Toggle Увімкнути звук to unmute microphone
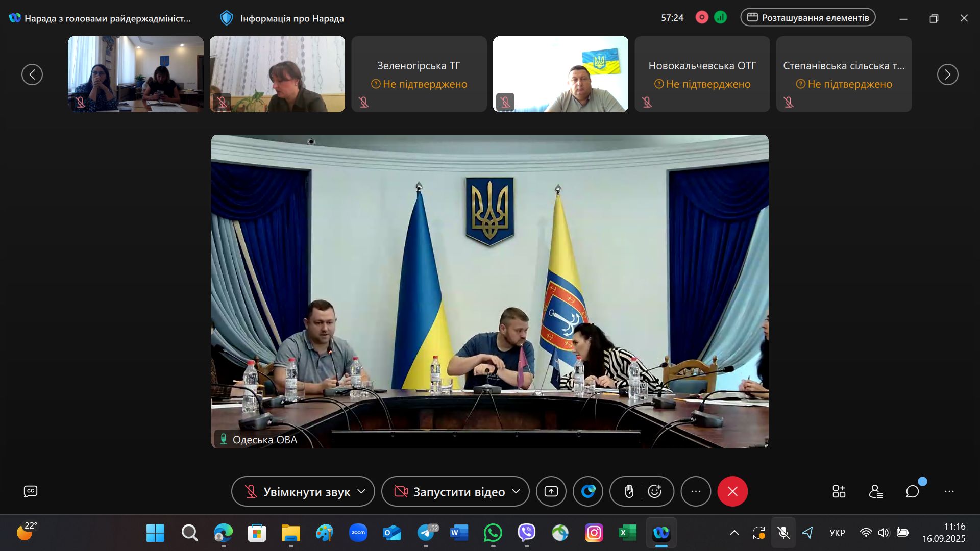This screenshot has height=551, width=980. [299, 491]
